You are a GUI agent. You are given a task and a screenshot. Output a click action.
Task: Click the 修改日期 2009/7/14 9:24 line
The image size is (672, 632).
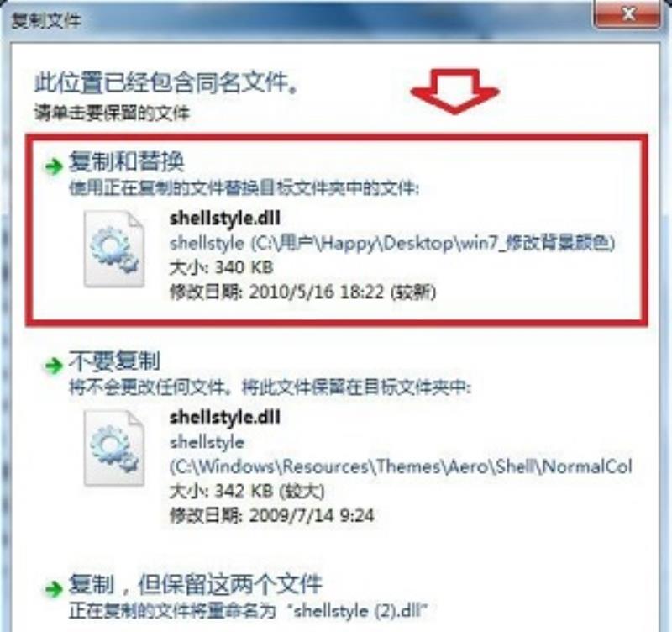point(271,515)
